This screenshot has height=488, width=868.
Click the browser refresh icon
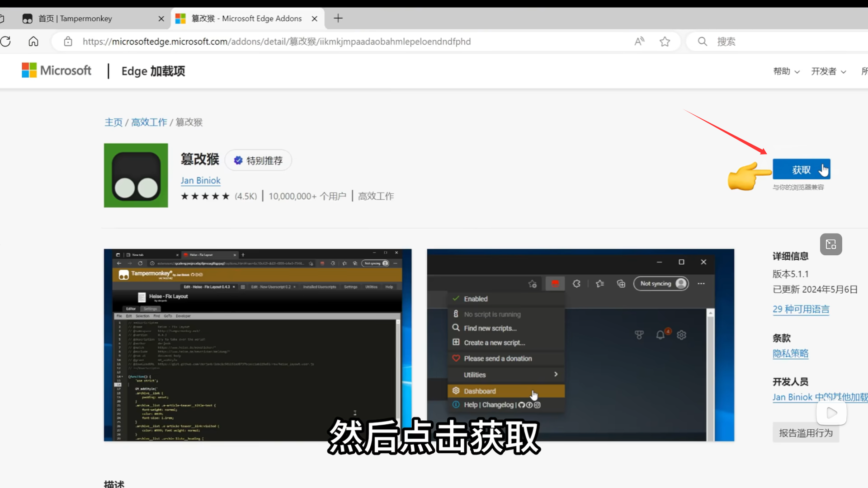[x=5, y=42]
